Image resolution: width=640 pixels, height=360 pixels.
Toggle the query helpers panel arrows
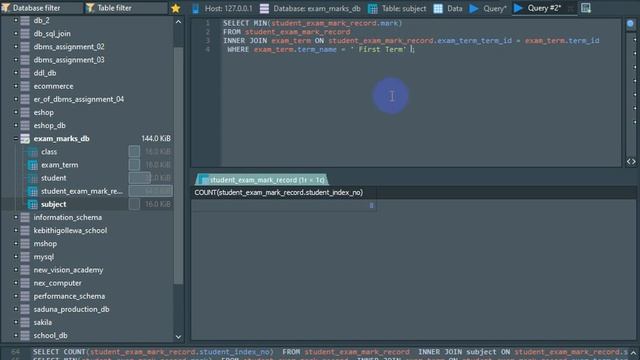pyautogui.click(x=631, y=162)
